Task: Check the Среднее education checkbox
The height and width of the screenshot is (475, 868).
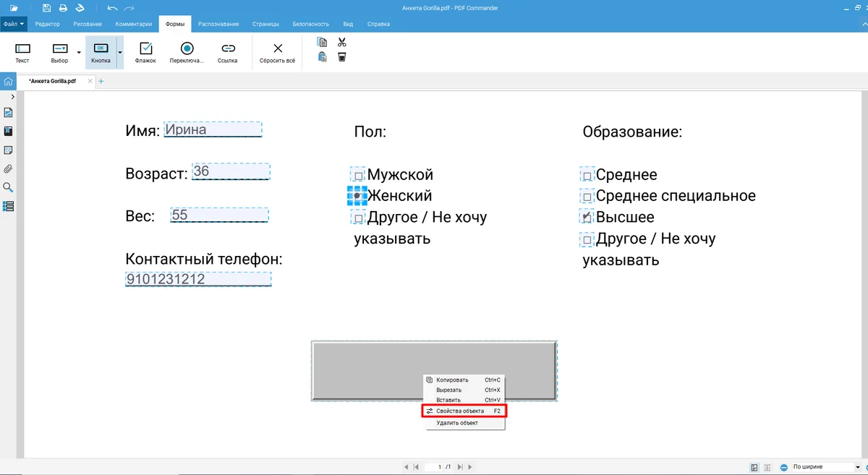Action: (x=587, y=176)
